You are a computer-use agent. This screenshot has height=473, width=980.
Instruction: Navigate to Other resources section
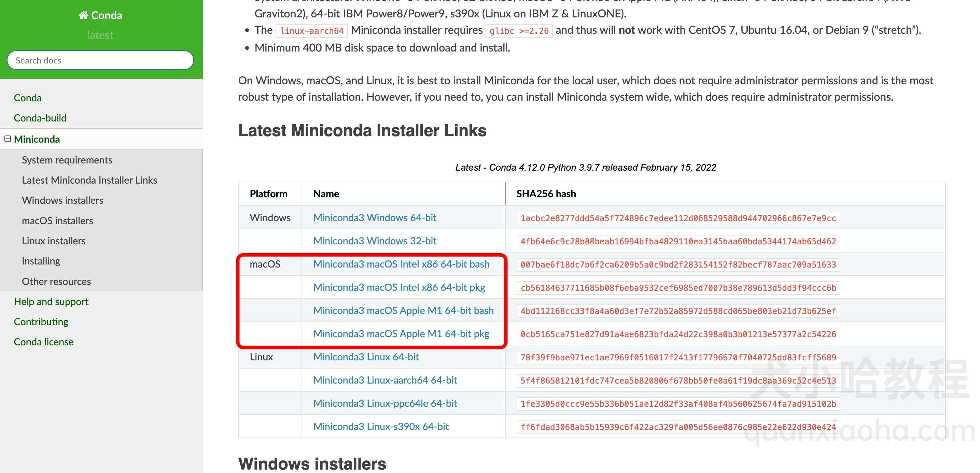(x=56, y=281)
